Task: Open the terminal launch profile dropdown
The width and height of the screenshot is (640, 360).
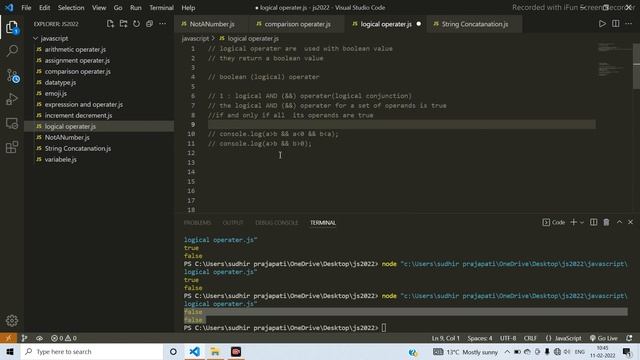Action: (x=582, y=222)
